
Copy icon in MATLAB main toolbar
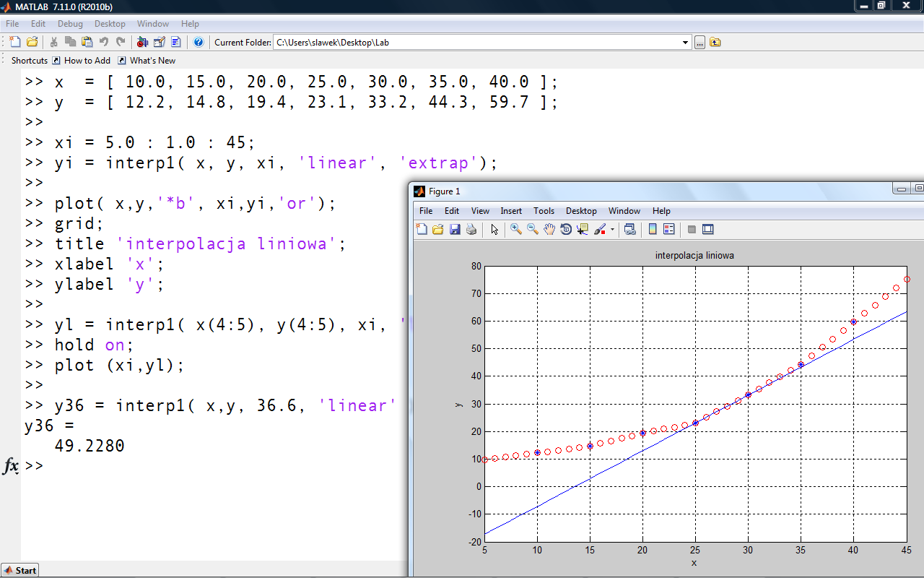point(70,42)
